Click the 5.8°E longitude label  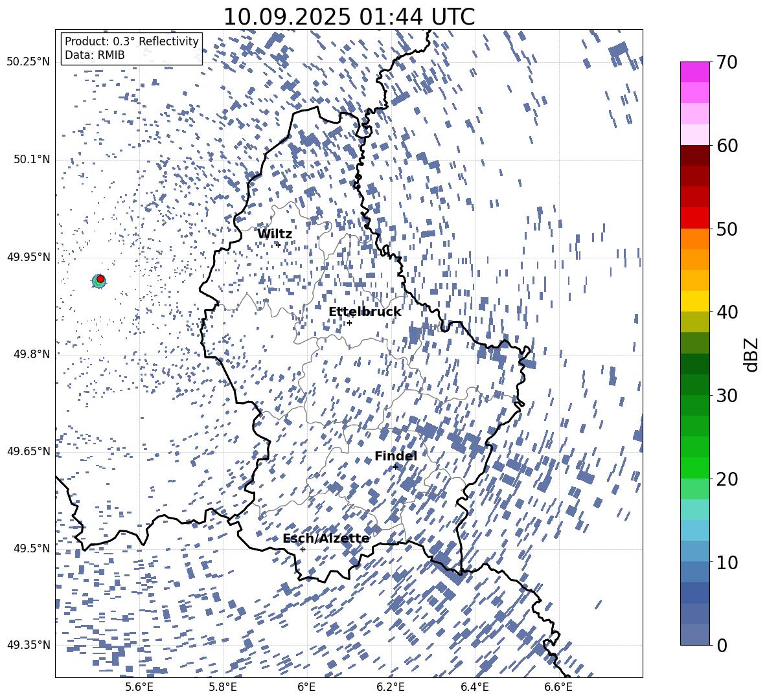pyautogui.click(x=223, y=687)
